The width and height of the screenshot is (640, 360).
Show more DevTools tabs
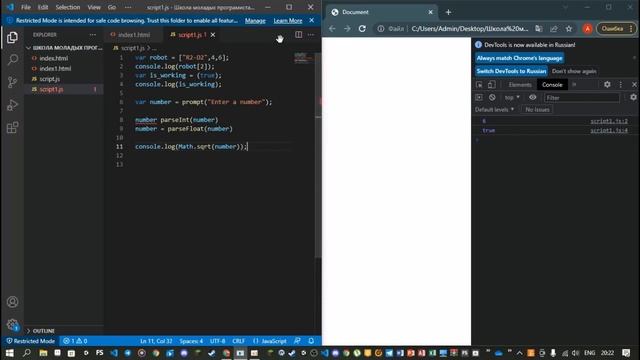[574, 84]
